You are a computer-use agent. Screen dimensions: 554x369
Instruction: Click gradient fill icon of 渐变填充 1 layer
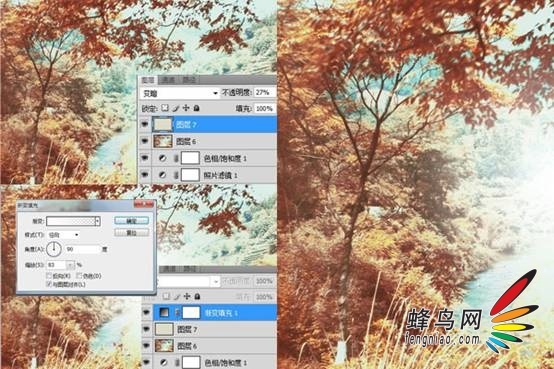click(165, 312)
